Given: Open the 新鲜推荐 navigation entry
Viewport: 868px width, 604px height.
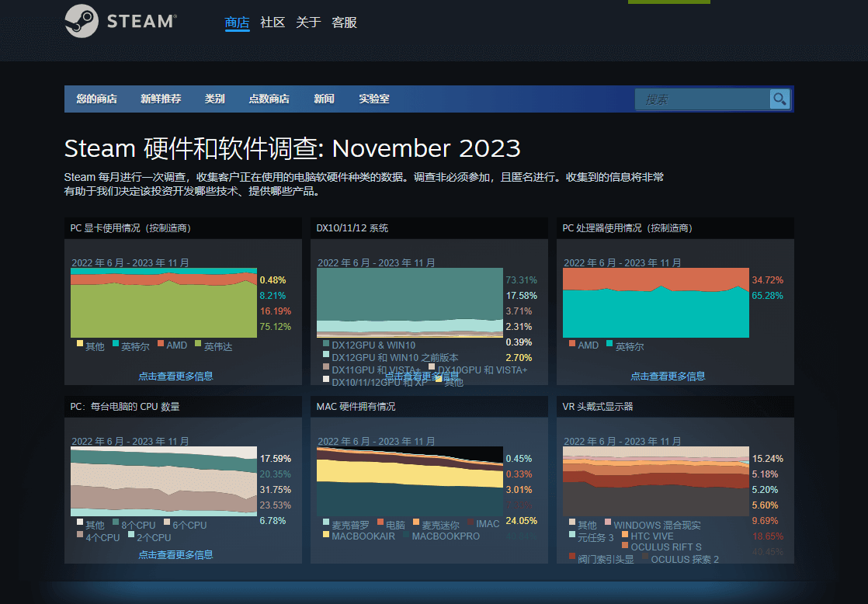Looking at the screenshot, I should (160, 99).
